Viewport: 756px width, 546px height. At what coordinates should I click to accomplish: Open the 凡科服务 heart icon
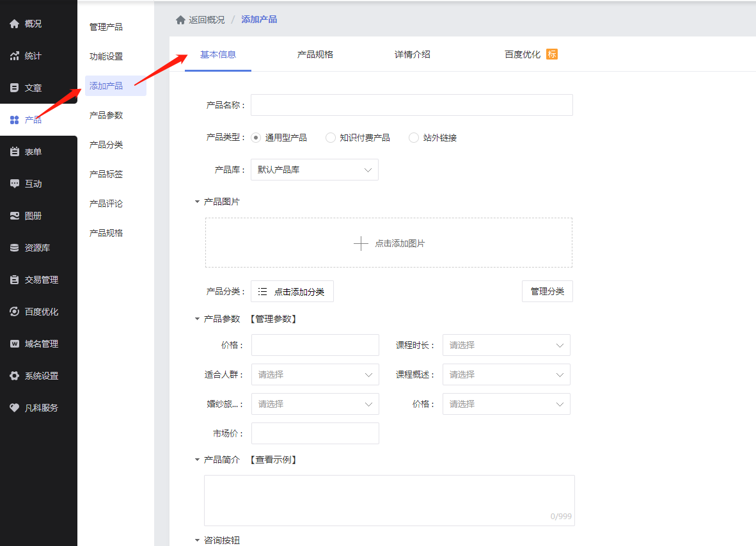coord(14,408)
